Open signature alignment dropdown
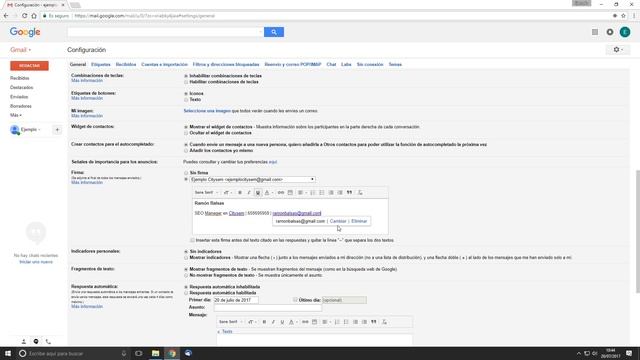The height and width of the screenshot is (360, 640). point(302,192)
